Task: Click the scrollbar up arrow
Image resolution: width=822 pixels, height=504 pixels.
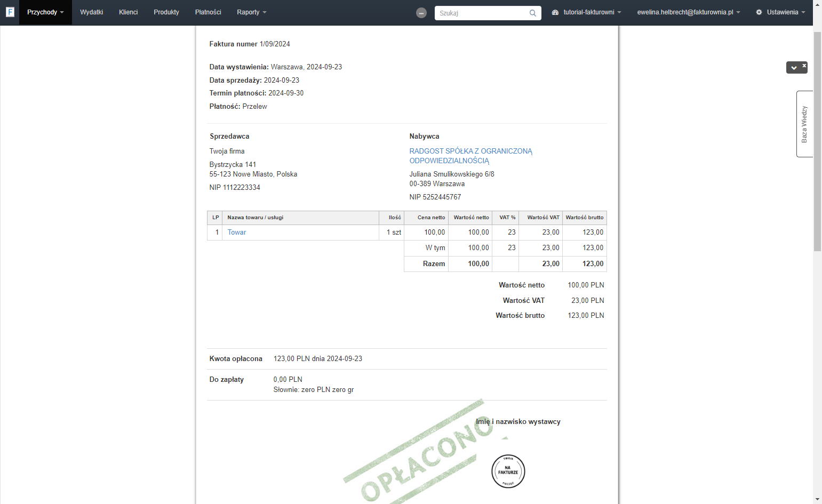Action: coord(817,4)
